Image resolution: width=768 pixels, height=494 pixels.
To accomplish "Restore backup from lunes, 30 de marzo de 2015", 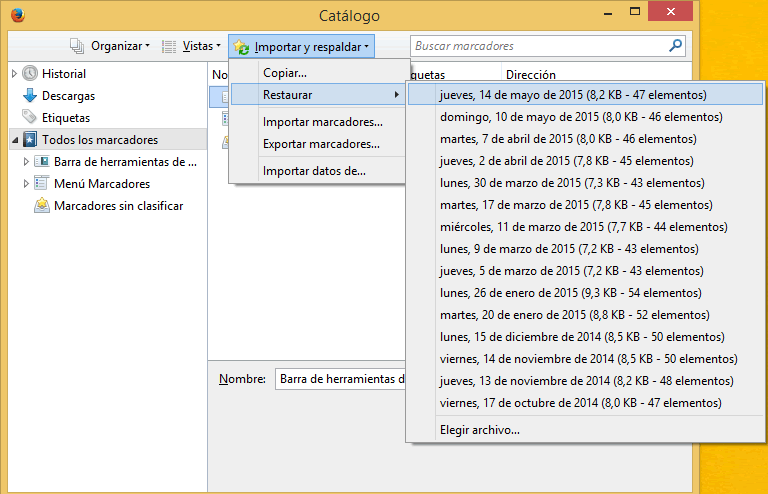I will click(x=585, y=183).
